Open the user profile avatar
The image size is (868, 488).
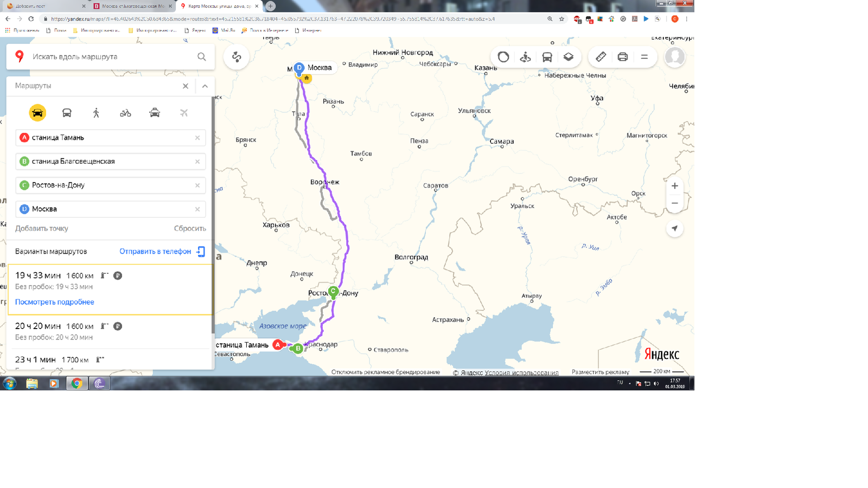pos(675,57)
